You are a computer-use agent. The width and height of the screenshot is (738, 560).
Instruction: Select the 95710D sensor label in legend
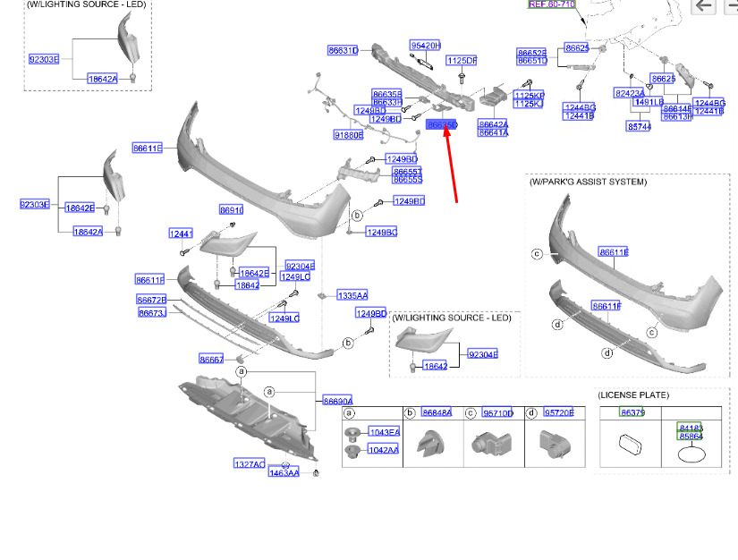[x=497, y=413]
